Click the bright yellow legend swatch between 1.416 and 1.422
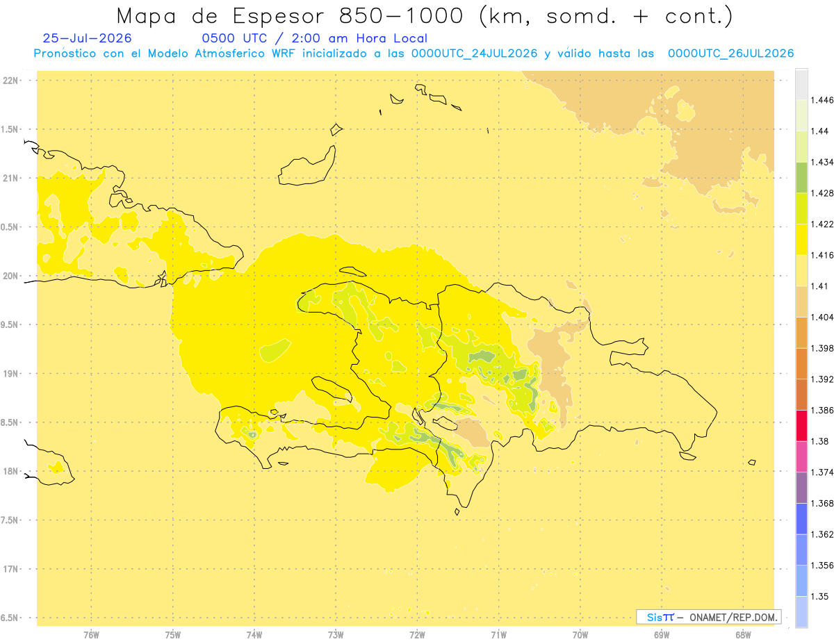The image size is (834, 644). (x=801, y=240)
